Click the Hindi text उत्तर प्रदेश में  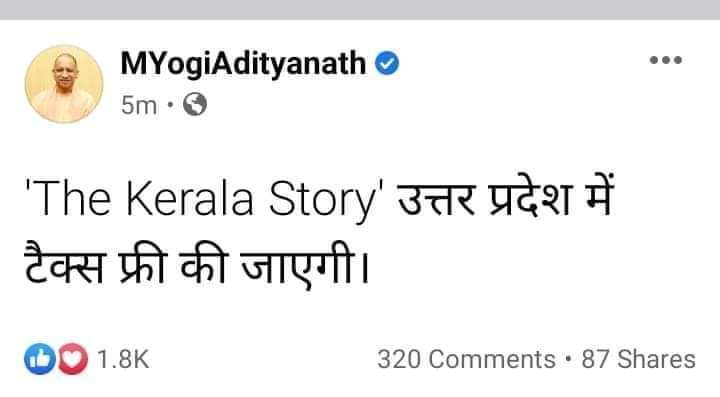coord(505,198)
